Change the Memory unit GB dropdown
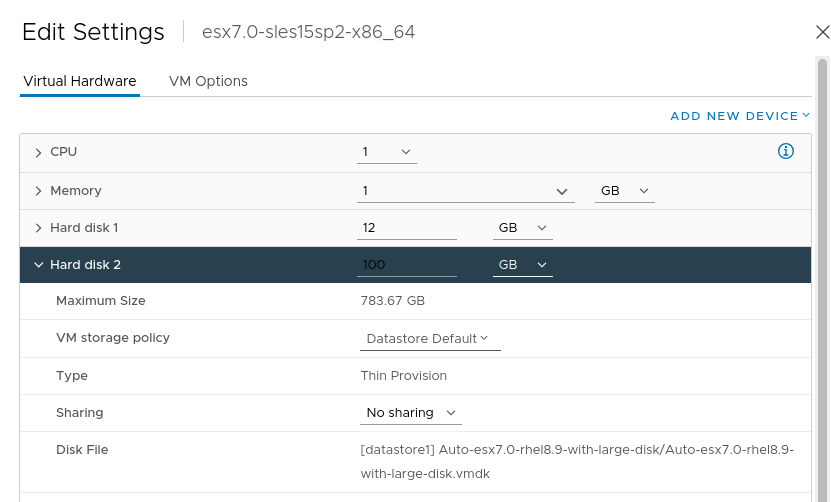Image resolution: width=831 pixels, height=502 pixels. click(624, 191)
